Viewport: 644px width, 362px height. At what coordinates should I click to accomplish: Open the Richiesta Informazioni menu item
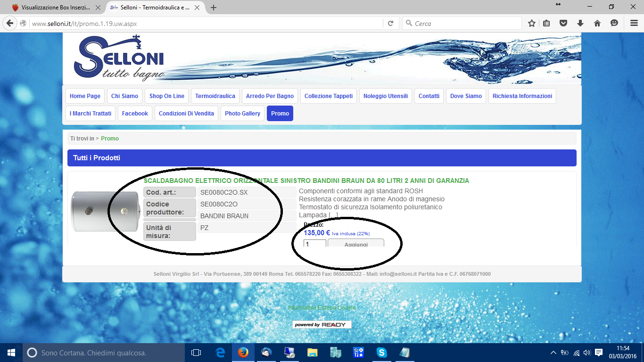522,96
